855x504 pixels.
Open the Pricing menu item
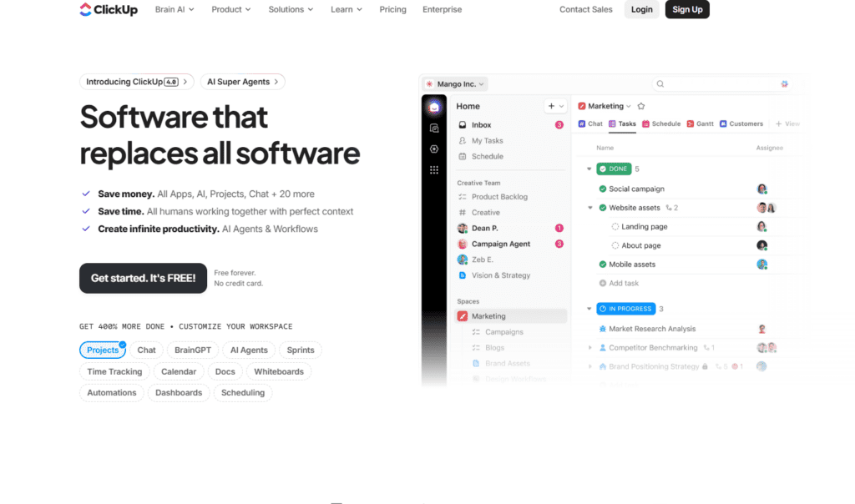(392, 9)
